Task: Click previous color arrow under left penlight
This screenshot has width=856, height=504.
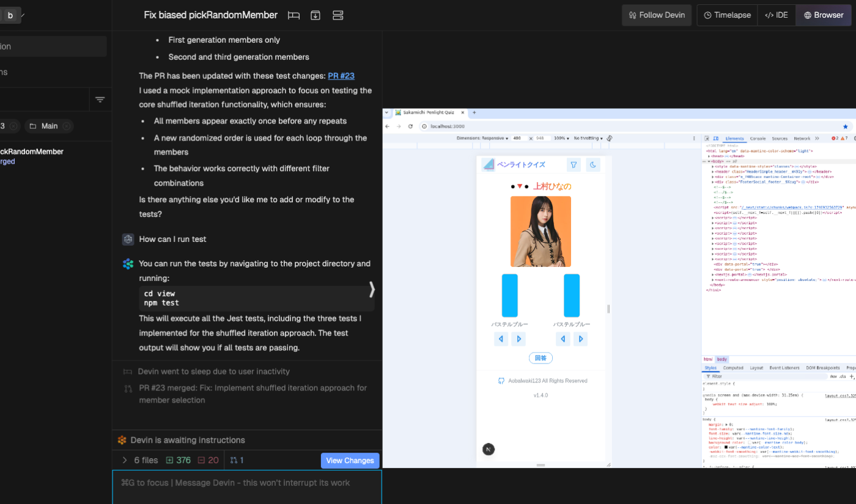Action: [501, 339]
